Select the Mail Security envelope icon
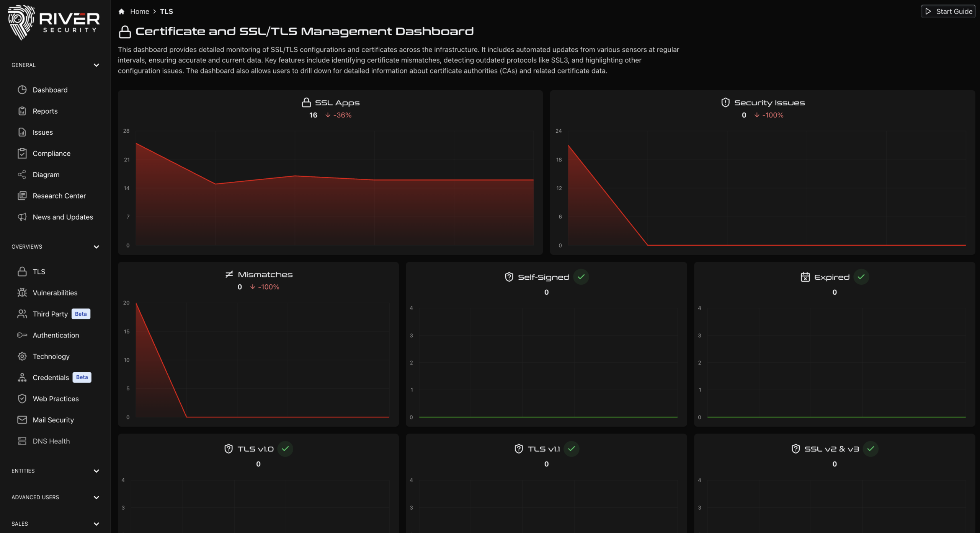The width and height of the screenshot is (980, 533). pos(22,420)
